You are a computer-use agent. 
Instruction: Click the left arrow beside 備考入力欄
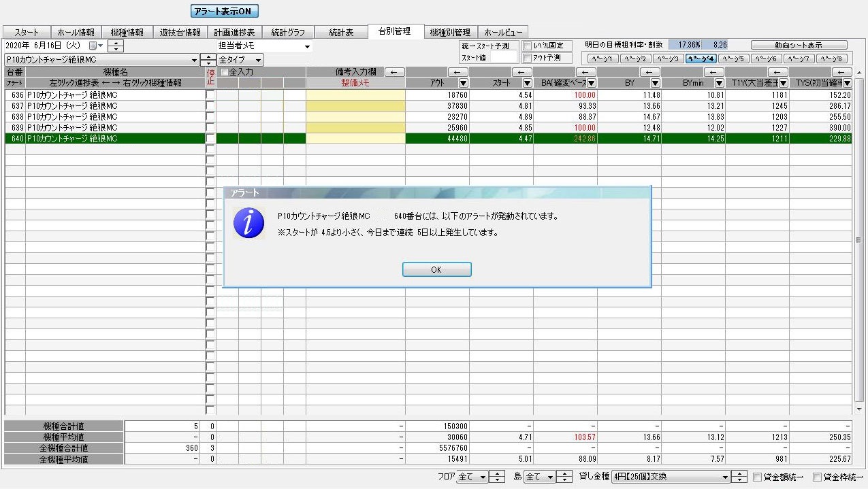pos(395,72)
